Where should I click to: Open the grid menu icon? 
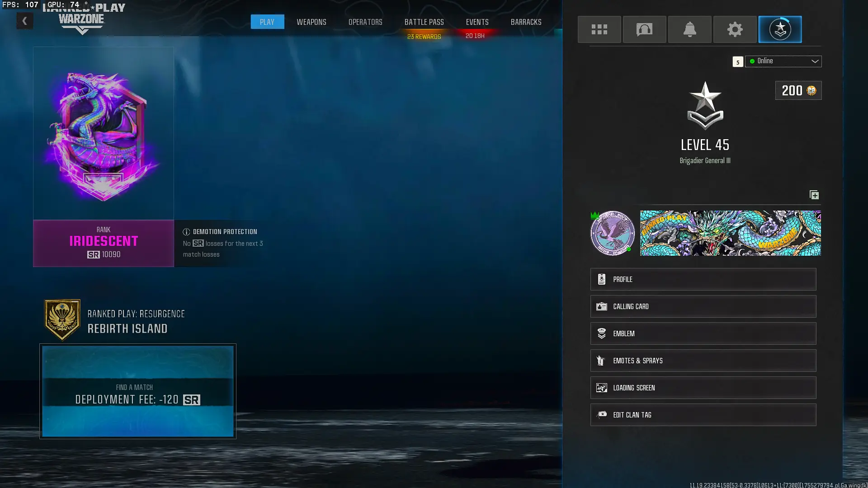click(599, 29)
